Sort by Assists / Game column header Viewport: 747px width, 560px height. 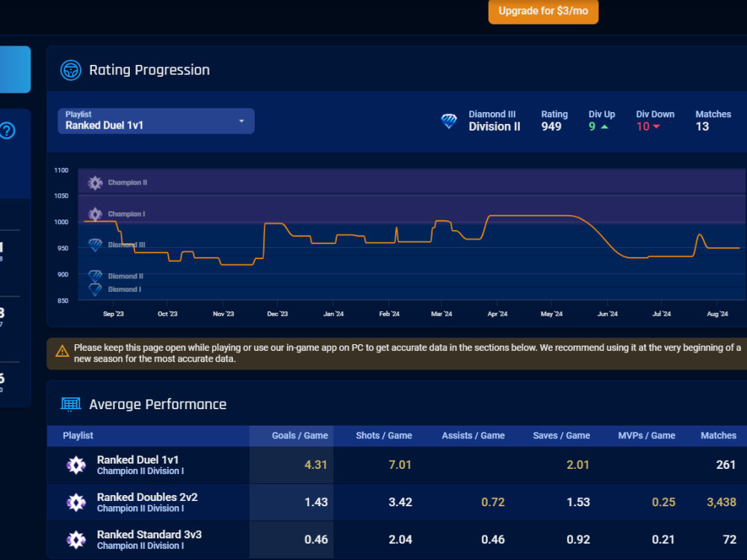(x=473, y=435)
